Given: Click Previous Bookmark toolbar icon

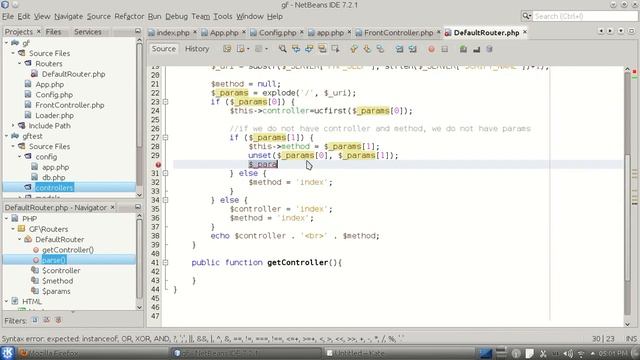Looking at the screenshot, I should (x=353, y=49).
